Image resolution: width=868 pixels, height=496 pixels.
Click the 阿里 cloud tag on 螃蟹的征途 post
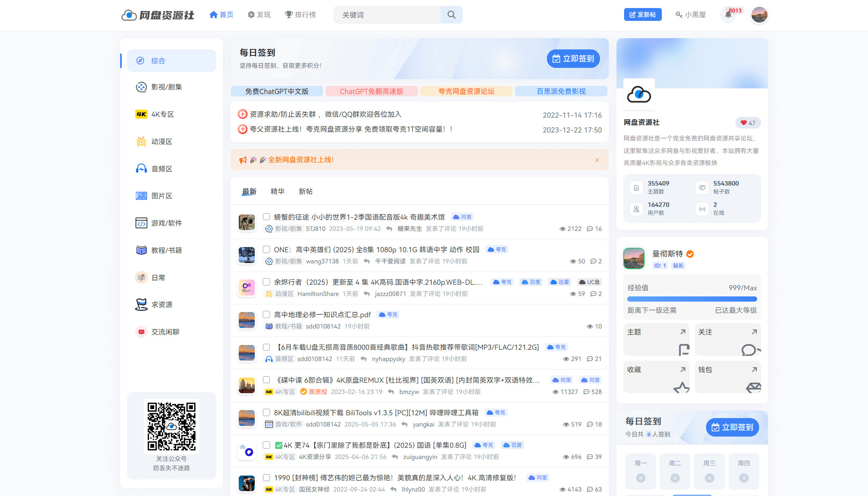click(462, 217)
